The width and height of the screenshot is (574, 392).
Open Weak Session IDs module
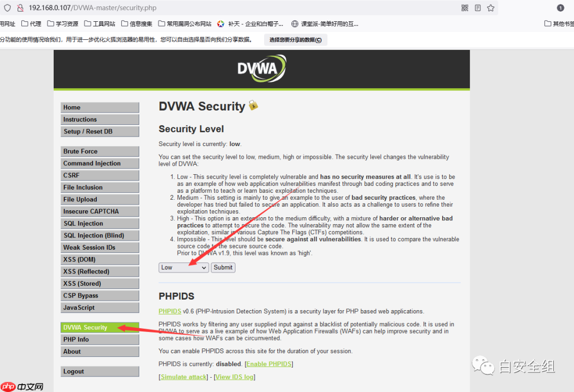pyautogui.click(x=100, y=248)
